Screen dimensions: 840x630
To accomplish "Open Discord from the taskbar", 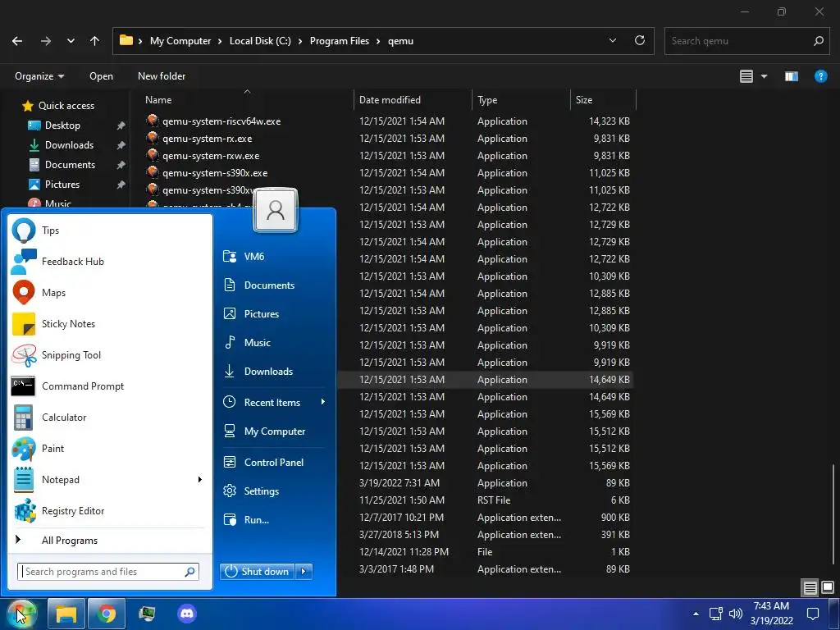I will pyautogui.click(x=187, y=614).
